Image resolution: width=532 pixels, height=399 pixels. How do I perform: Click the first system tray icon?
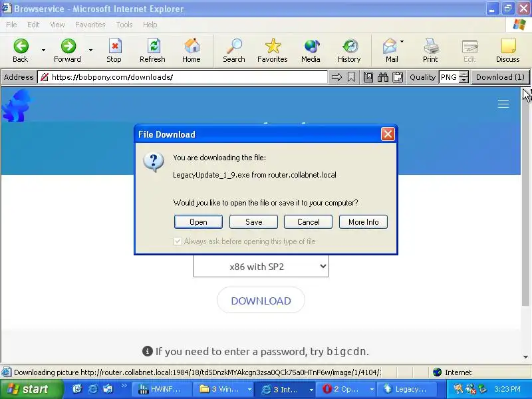click(458, 389)
